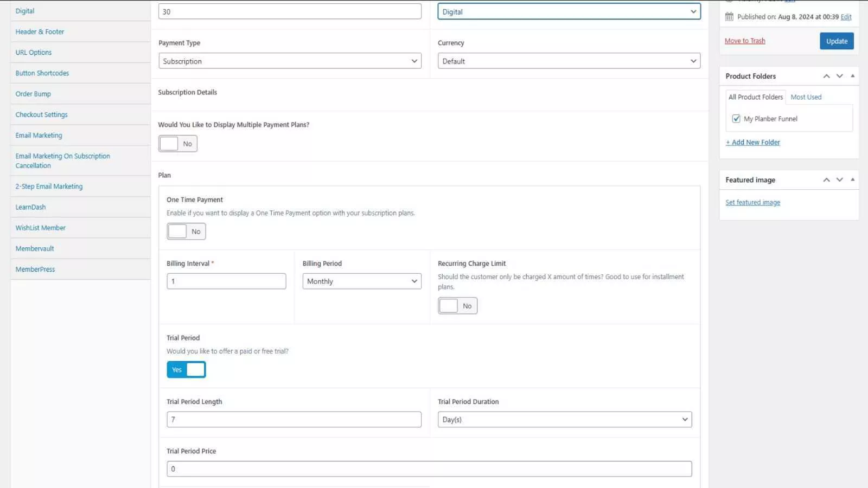Enable the Recurring Charge Limit toggle
This screenshot has width=868, height=488.
click(x=457, y=306)
